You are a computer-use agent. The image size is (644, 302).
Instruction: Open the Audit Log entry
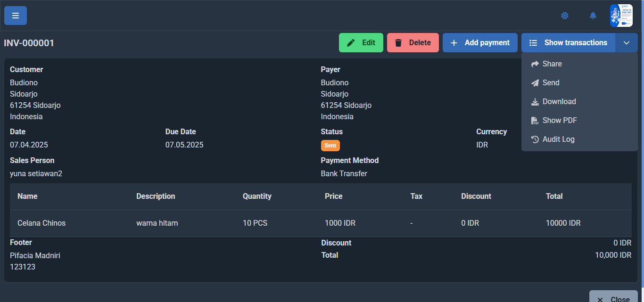pyautogui.click(x=558, y=139)
